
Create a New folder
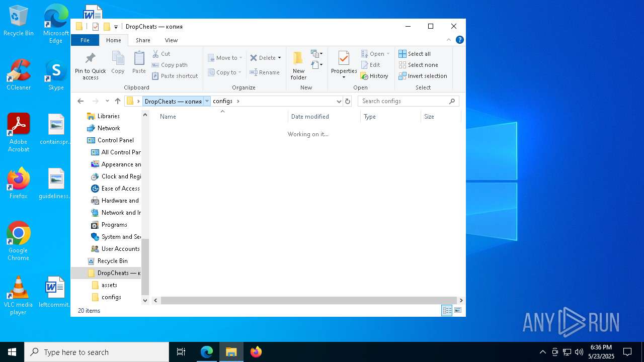pyautogui.click(x=298, y=65)
